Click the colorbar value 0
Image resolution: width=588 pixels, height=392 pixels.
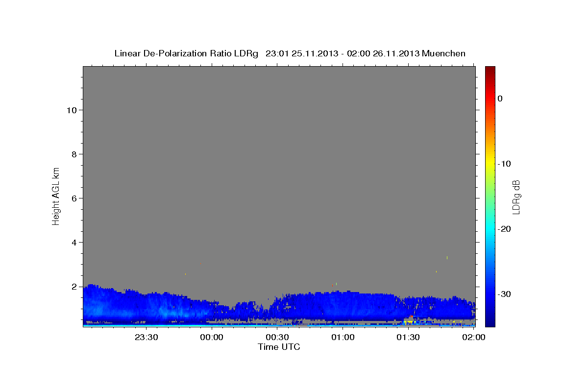click(500, 98)
